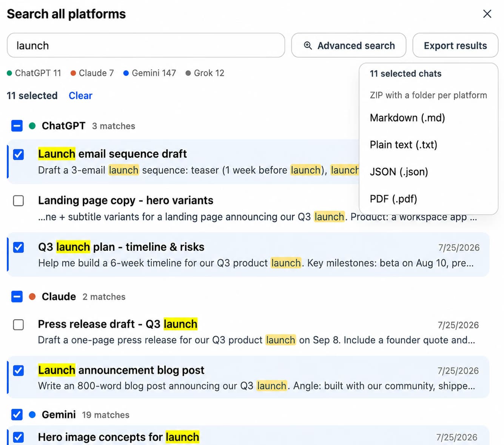Clear the current selection
The height and width of the screenshot is (445, 504).
click(x=80, y=96)
